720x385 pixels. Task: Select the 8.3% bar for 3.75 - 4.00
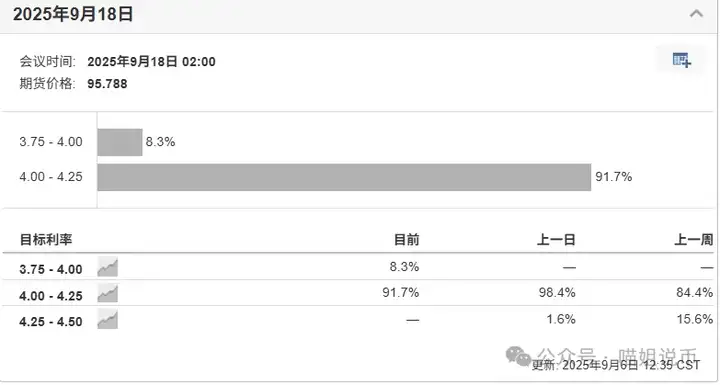click(x=120, y=142)
